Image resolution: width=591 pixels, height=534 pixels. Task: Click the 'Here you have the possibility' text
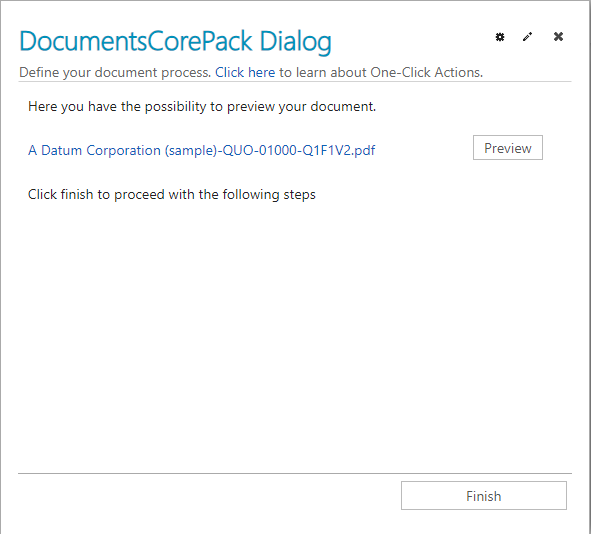(202, 107)
